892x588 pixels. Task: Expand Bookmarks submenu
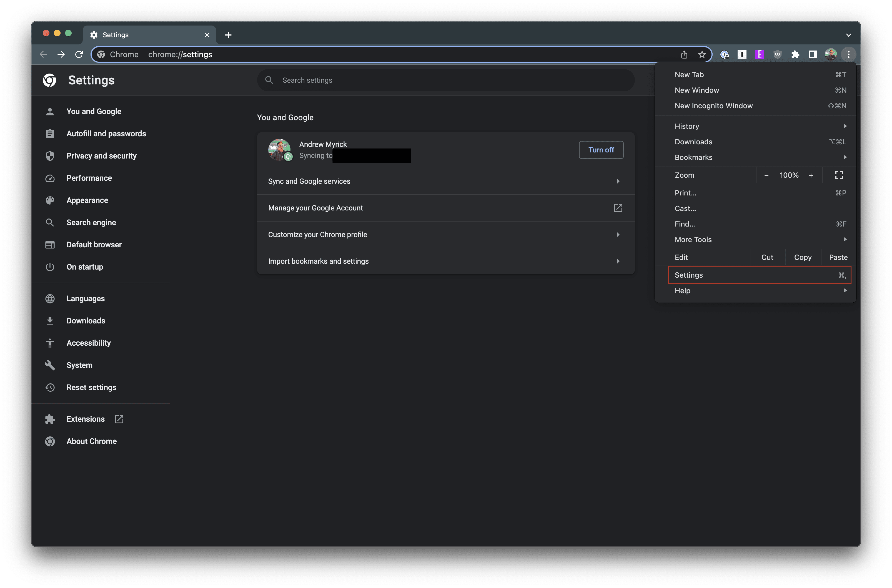(755, 157)
